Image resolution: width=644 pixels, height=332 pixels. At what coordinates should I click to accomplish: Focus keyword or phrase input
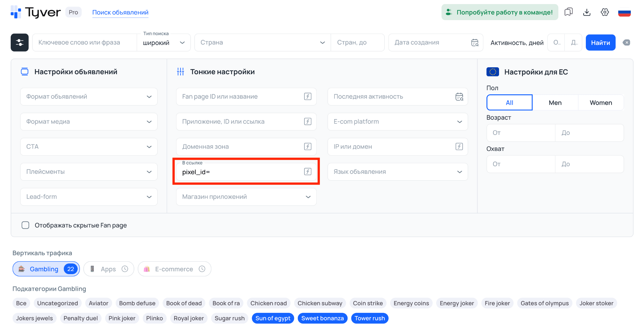84,42
